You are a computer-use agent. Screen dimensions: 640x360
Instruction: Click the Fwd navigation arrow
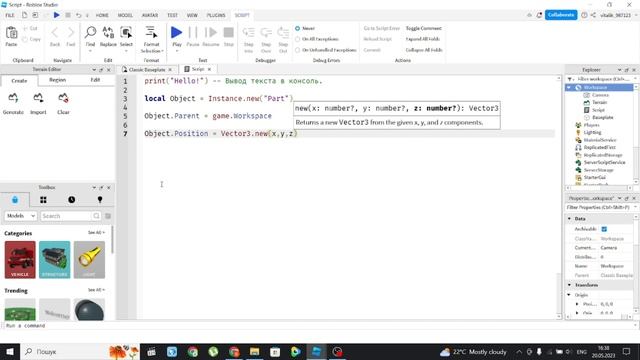click(x=71, y=32)
